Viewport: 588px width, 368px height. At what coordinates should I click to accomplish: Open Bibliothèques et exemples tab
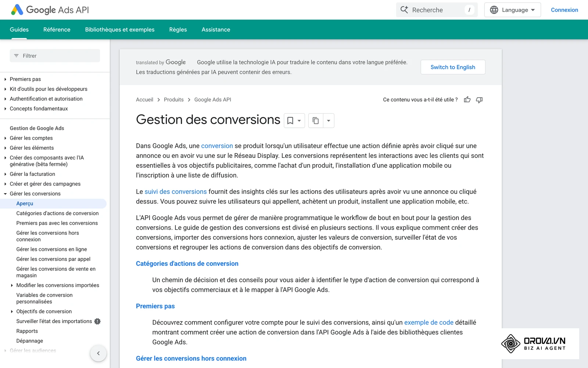[120, 29]
